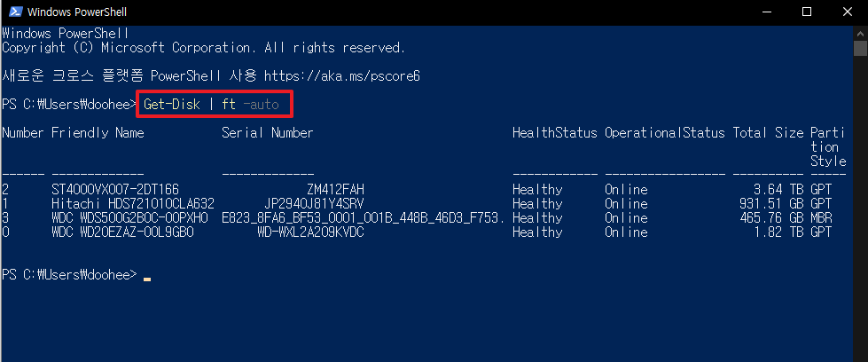
Task: Maximize the Windows PowerShell window
Action: (807, 12)
